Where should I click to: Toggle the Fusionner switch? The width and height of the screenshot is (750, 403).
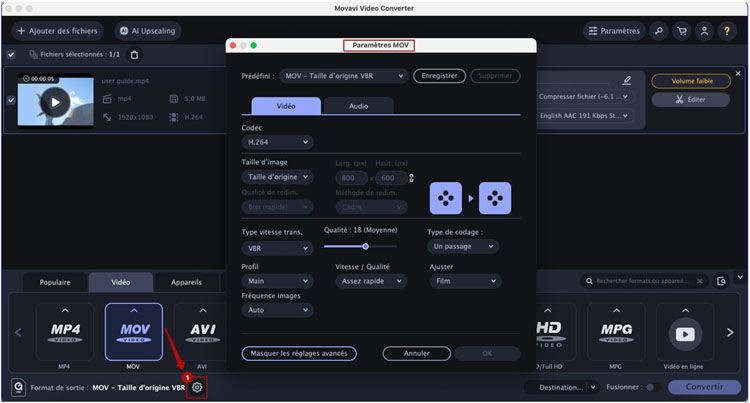tap(652, 387)
